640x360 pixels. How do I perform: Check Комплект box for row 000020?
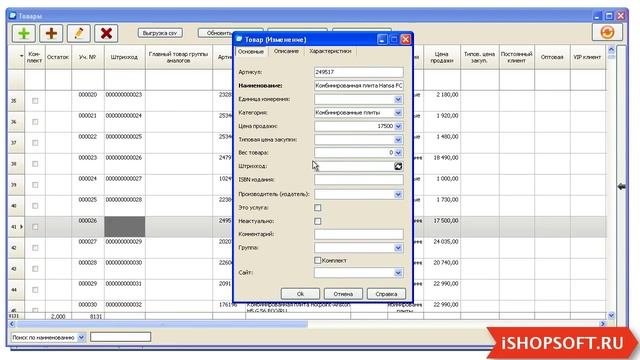tap(35, 101)
